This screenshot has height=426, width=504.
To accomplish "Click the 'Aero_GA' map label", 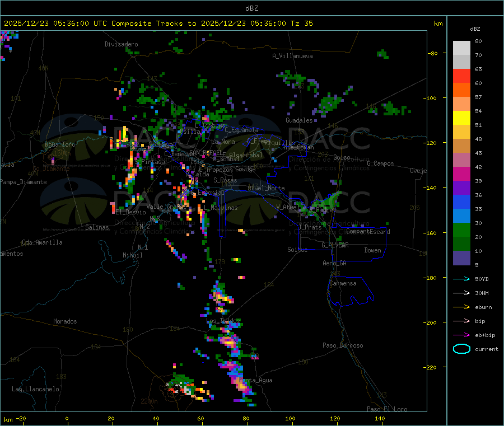I will (x=334, y=263).
